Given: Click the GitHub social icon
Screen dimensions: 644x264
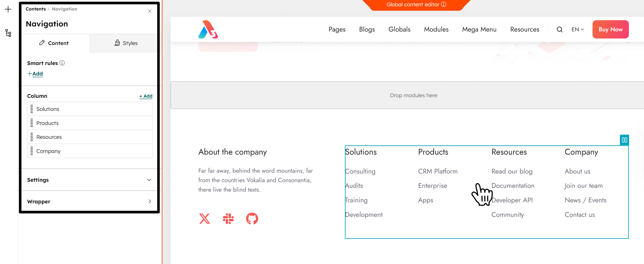Looking at the screenshot, I should pos(252,218).
